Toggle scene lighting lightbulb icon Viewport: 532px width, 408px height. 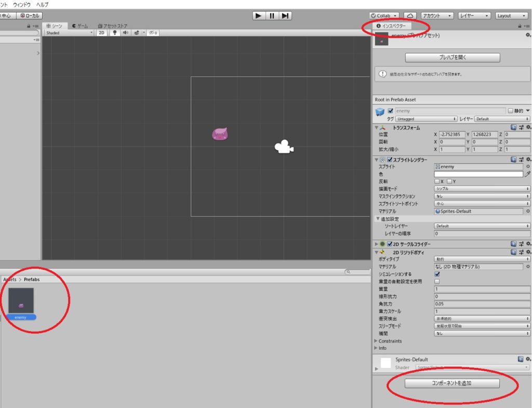pos(115,33)
